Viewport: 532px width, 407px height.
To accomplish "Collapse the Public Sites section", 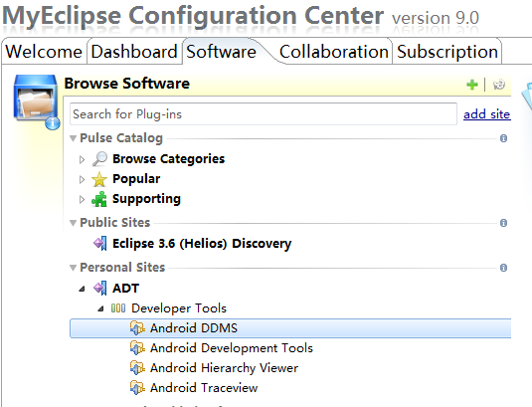I will coord(73,223).
